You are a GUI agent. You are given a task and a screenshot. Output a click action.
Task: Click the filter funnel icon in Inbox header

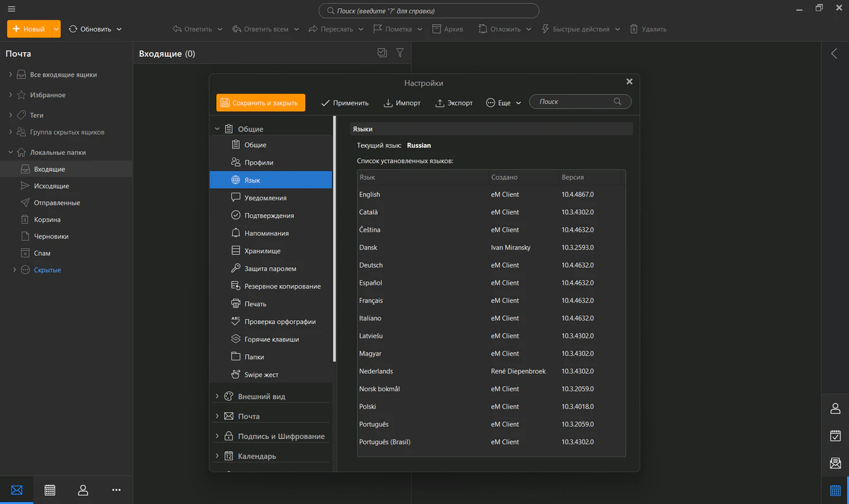[x=400, y=53]
